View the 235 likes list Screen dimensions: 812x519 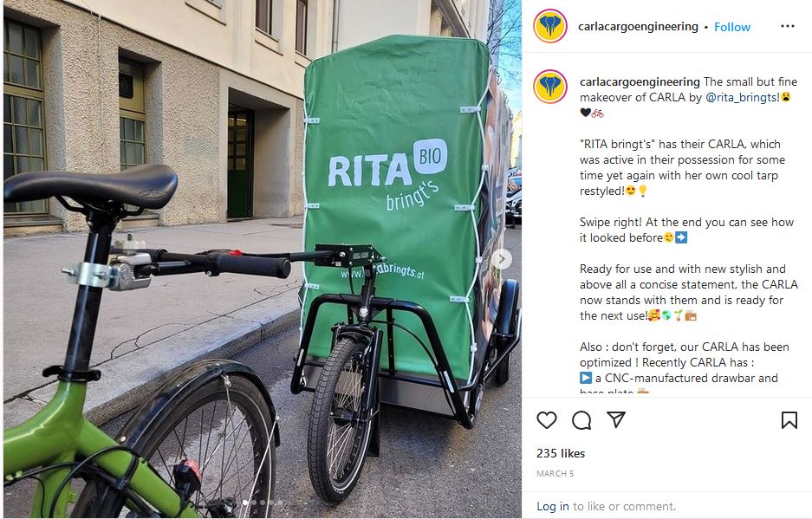click(561, 453)
